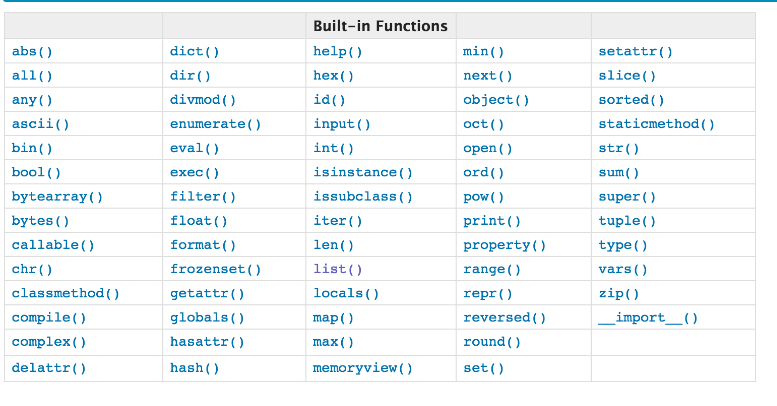Open the min() function reference
The width and height of the screenshot is (777, 406).
[483, 51]
